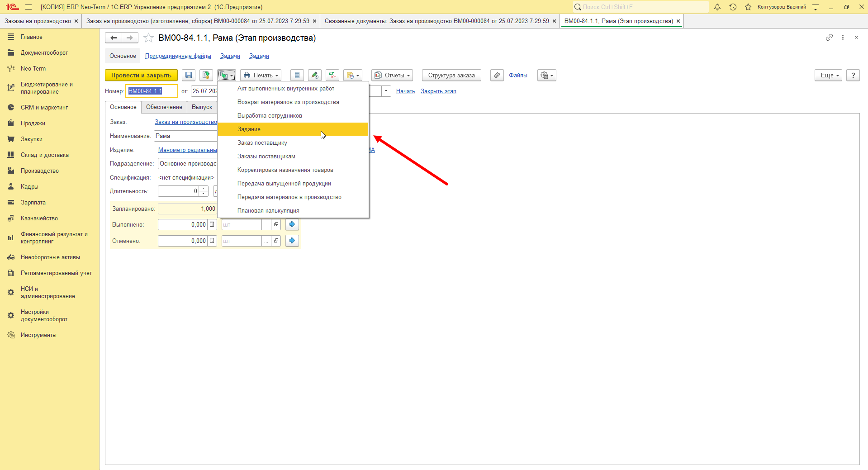The image size is (868, 470).
Task: Switch to the Обеспечение tab
Action: coord(164,107)
